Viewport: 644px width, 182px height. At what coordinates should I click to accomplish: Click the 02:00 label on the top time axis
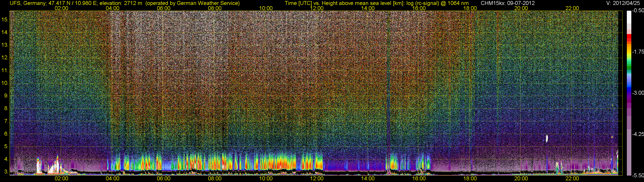[61, 8]
